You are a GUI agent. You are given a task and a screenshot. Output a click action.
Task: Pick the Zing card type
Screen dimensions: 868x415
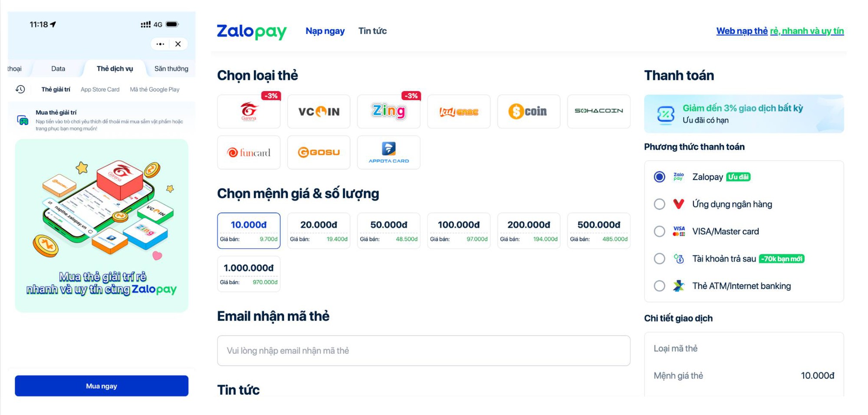pos(388,112)
